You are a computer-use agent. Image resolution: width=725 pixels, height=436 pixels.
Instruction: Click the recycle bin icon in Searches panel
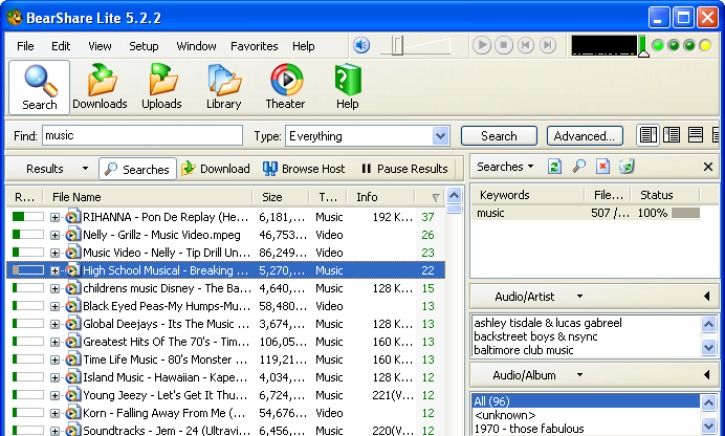point(627,166)
